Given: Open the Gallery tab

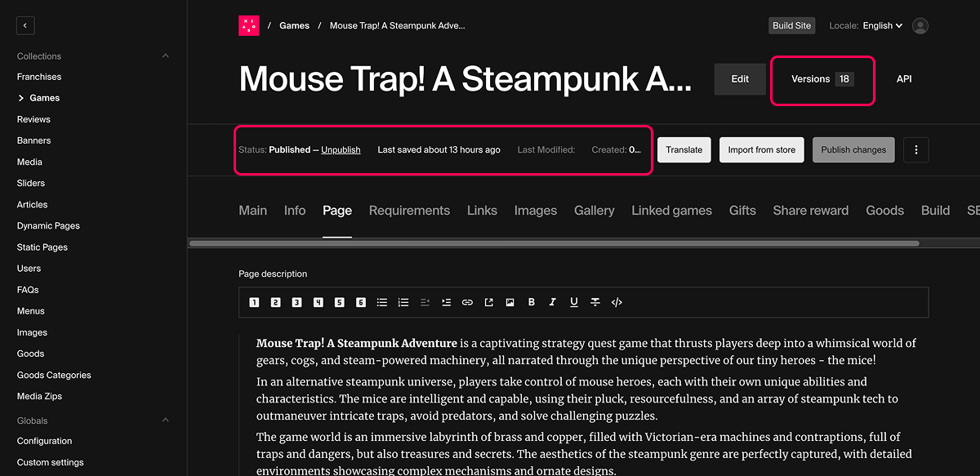Looking at the screenshot, I should coord(594,211).
